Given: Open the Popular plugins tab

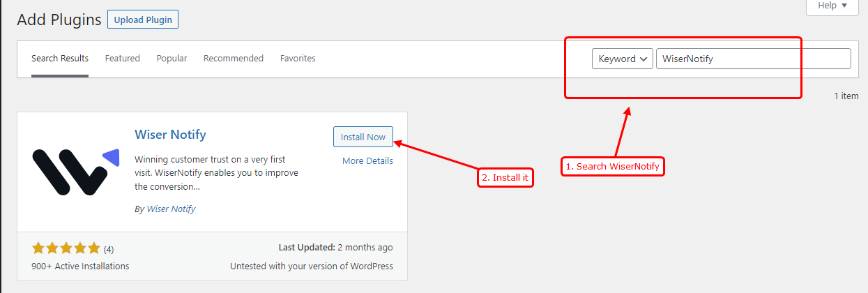Looking at the screenshot, I should point(172,59).
